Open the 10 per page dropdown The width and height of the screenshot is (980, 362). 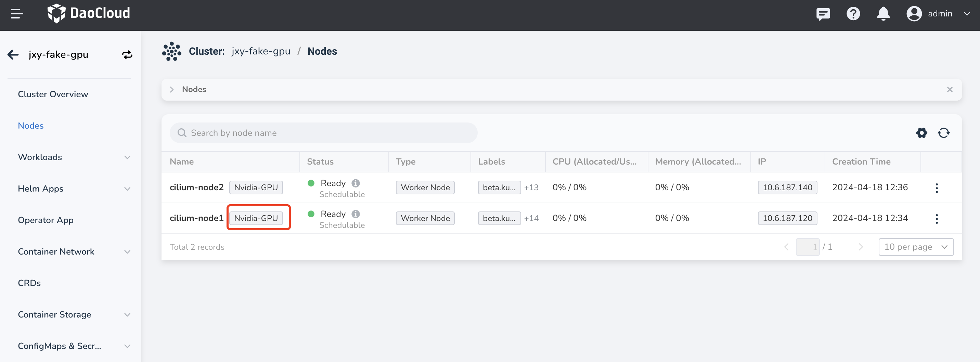coord(915,247)
